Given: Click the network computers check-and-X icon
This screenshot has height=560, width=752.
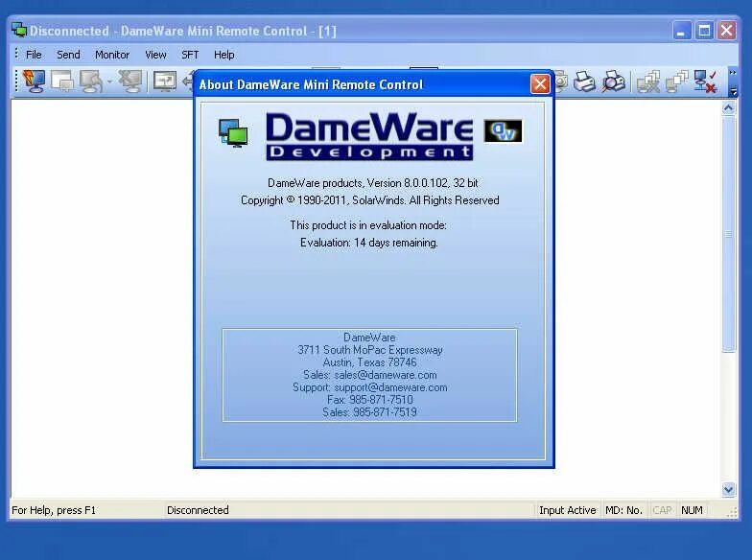Looking at the screenshot, I should [x=706, y=81].
